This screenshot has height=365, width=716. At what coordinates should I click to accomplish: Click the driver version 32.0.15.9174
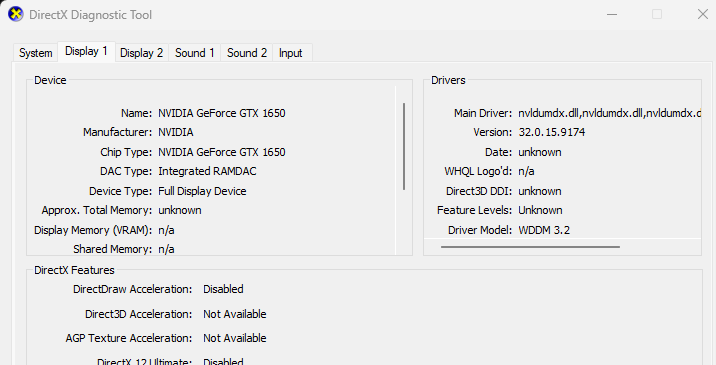click(552, 132)
